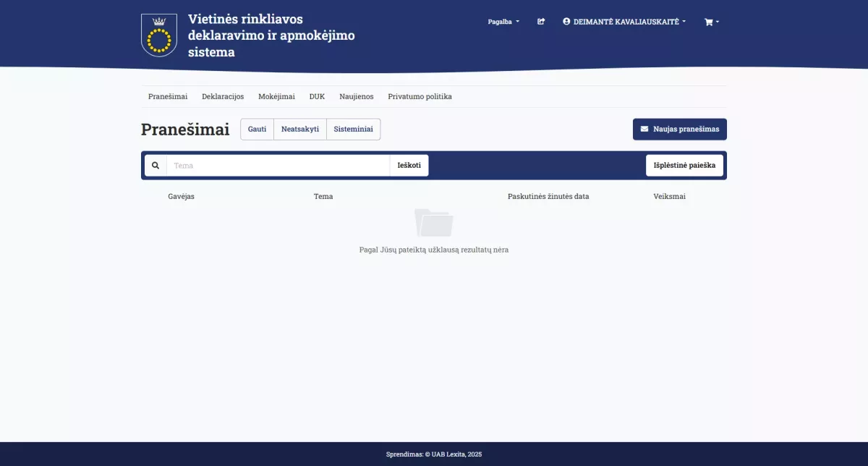Click the empty folder illustration
This screenshot has width=868, height=466.
433,223
